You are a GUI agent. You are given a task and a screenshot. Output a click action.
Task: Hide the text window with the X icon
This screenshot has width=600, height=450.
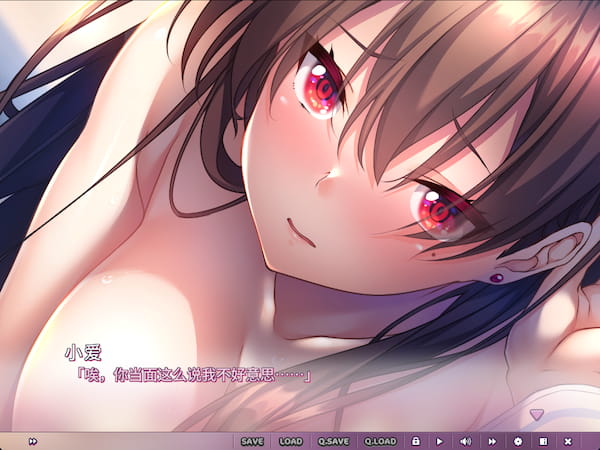coord(568,442)
